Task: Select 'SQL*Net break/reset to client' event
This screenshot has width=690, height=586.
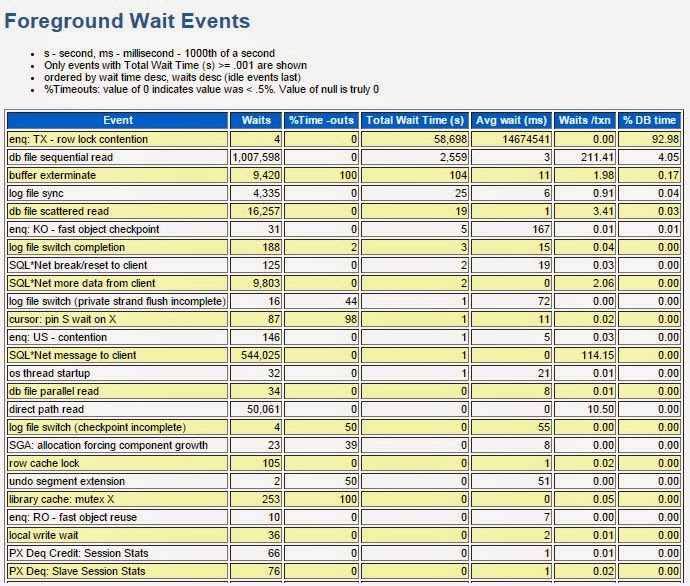Action: 118,266
